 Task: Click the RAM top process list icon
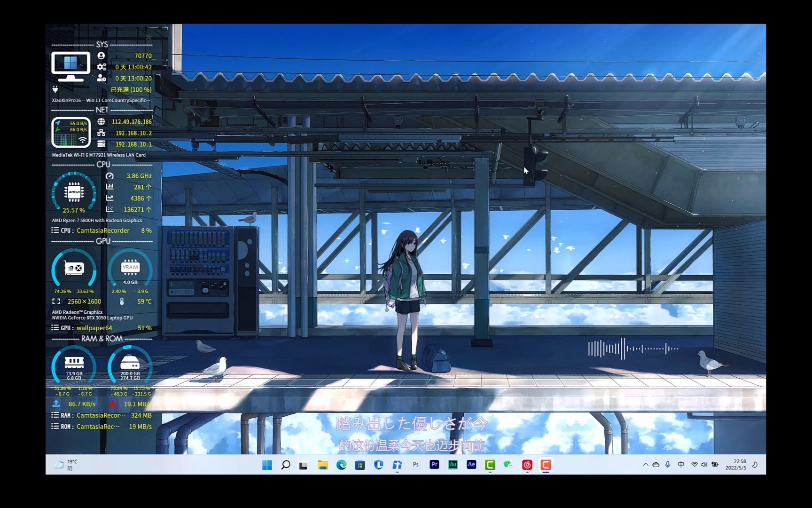[55, 415]
